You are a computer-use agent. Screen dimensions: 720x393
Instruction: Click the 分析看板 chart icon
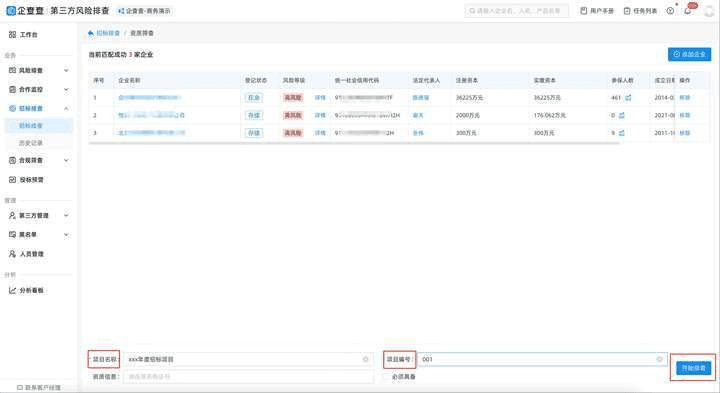coord(12,290)
